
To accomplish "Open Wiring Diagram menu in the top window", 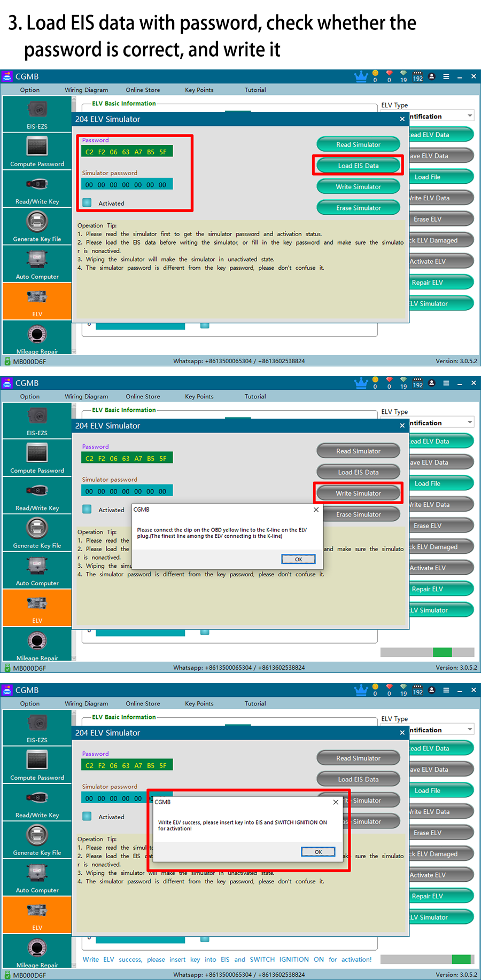I will (86, 90).
